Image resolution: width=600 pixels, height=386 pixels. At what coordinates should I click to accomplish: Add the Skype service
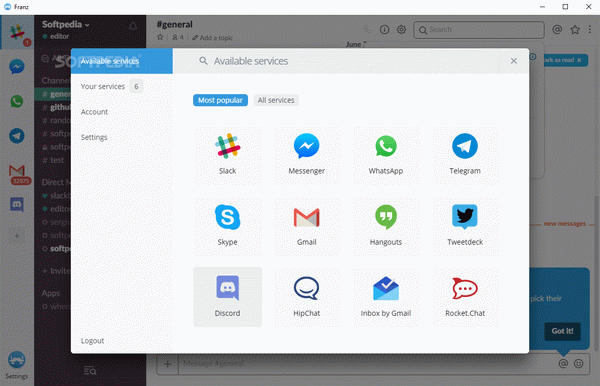tap(227, 226)
